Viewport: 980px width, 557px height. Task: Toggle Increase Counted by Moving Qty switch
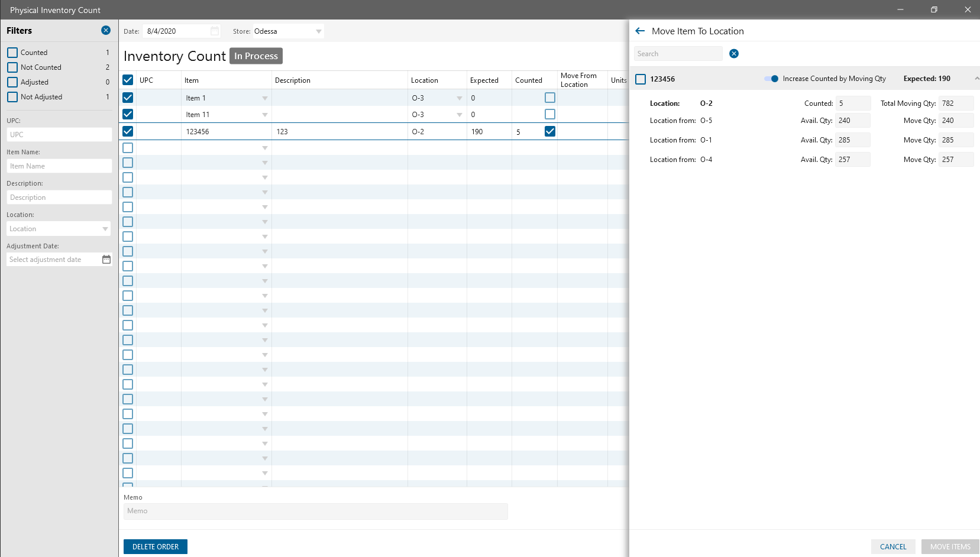click(771, 79)
